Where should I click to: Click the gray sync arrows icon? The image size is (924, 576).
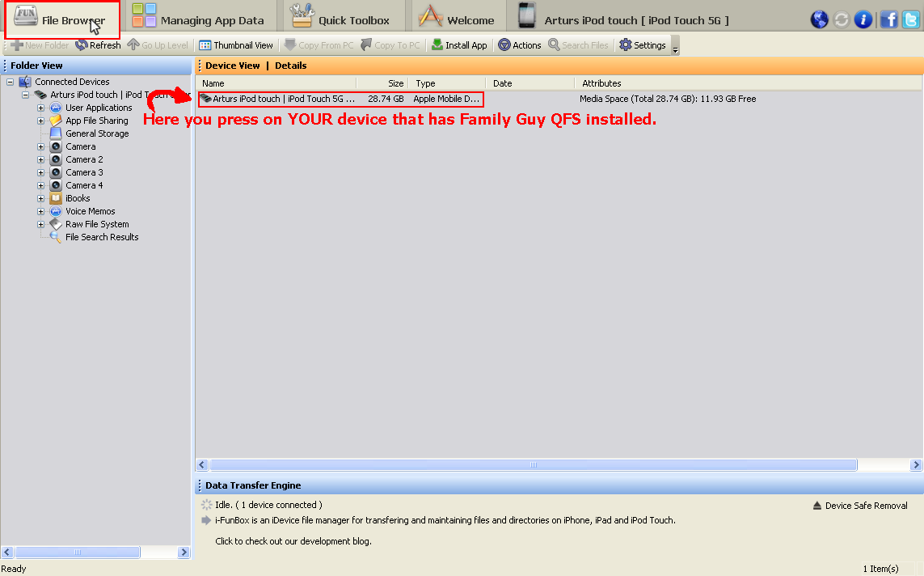point(841,19)
